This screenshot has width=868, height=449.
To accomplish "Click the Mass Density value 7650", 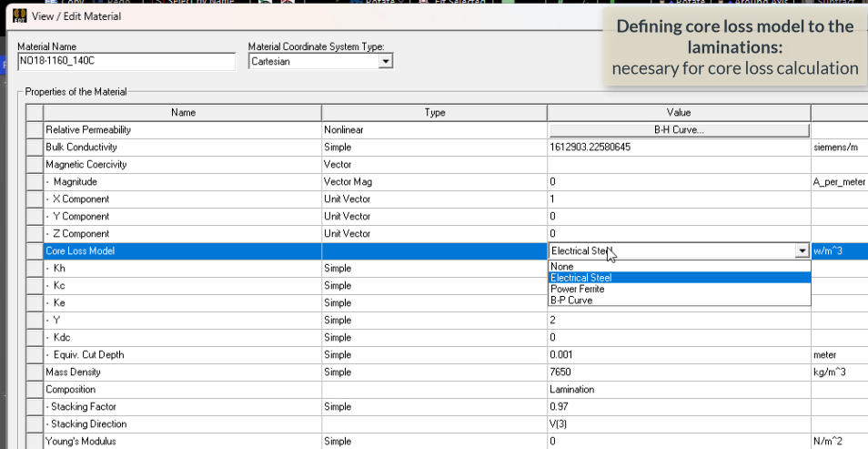I will [678, 372].
